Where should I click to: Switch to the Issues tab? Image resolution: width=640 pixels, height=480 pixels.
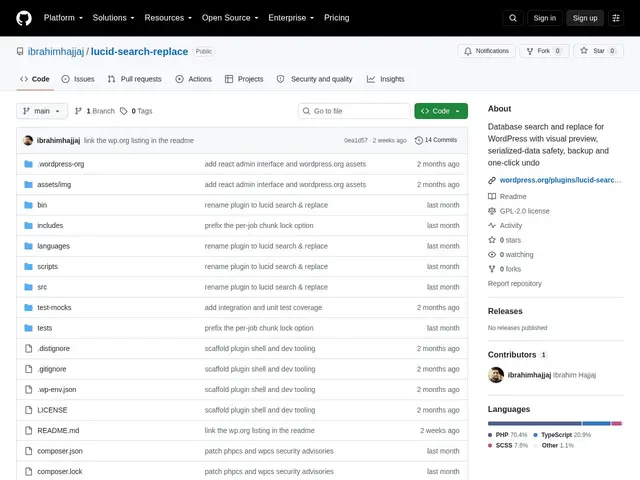78,79
